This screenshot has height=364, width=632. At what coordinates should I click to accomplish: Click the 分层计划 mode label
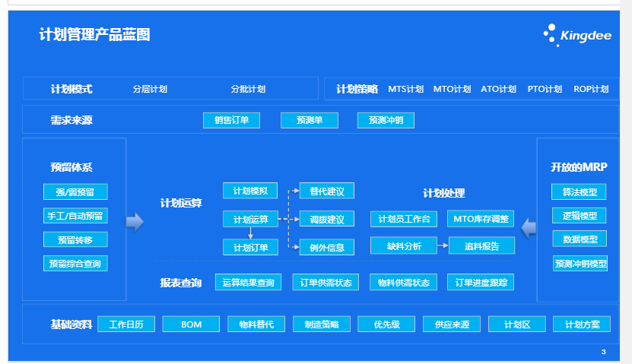pyautogui.click(x=150, y=89)
